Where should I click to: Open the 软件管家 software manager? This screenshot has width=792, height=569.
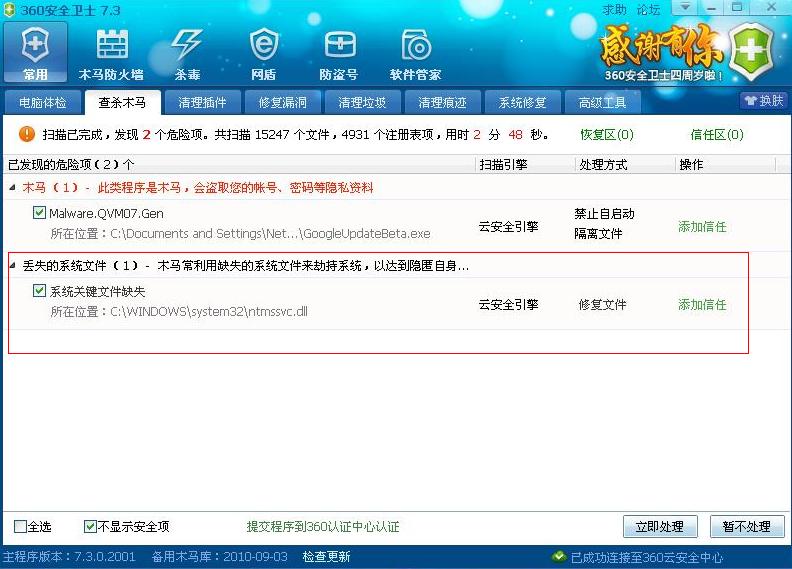tap(415, 55)
